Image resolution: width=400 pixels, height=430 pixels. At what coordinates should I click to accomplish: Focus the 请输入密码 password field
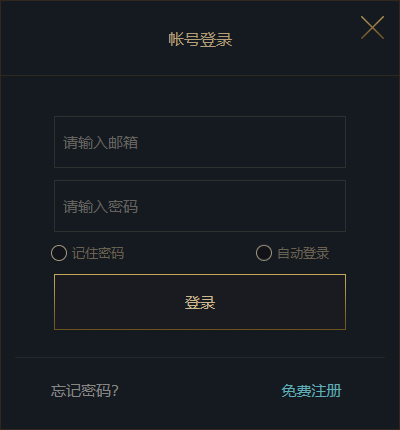(x=200, y=206)
